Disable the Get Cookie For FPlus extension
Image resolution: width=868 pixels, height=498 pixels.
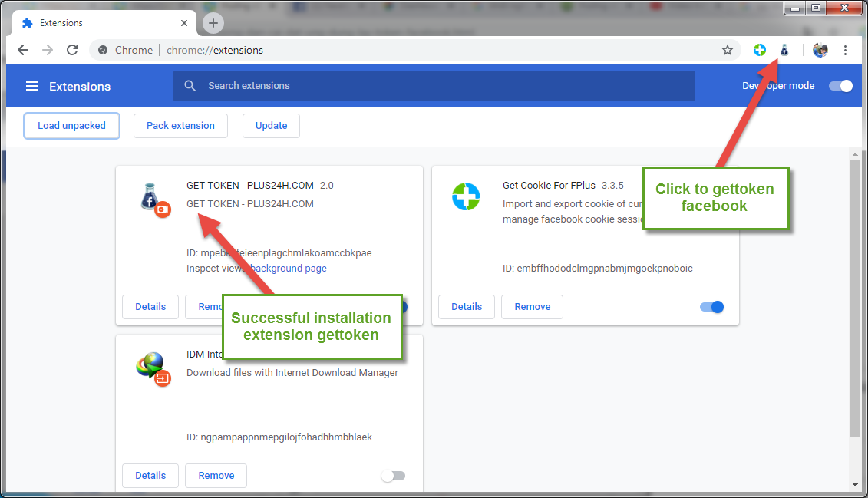tap(711, 307)
